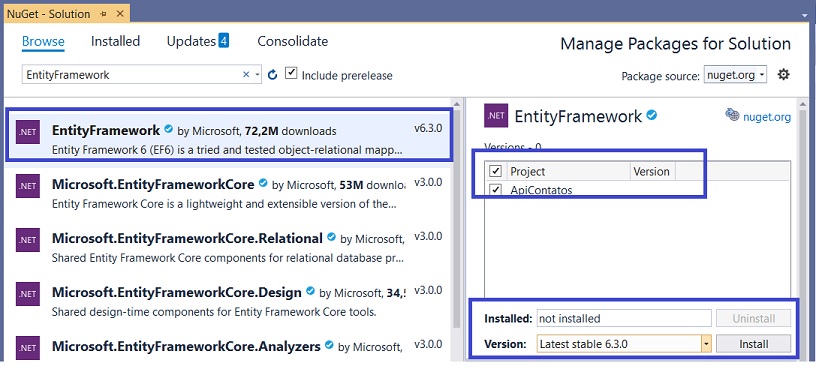Open the Package source dropdown

coord(735,75)
